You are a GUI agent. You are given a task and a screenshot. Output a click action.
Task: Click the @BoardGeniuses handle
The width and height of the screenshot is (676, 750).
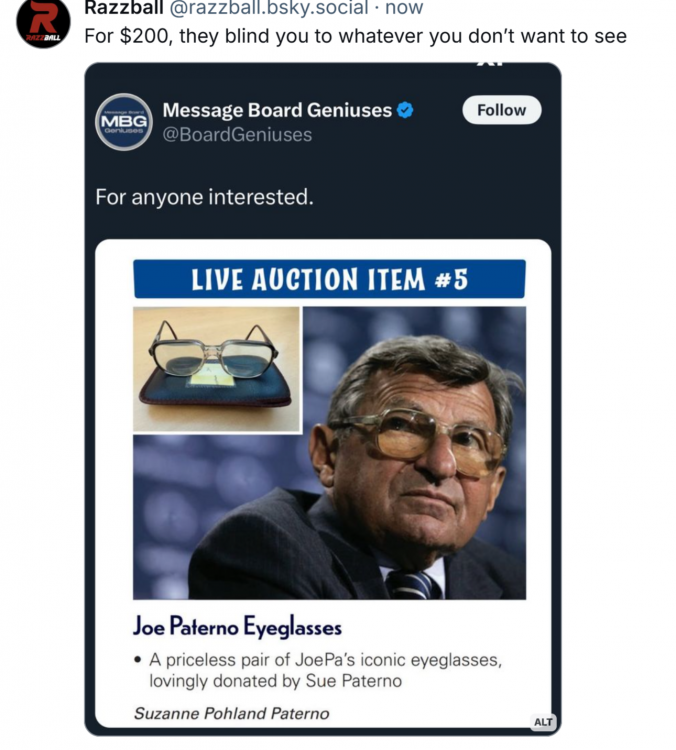[237, 134]
